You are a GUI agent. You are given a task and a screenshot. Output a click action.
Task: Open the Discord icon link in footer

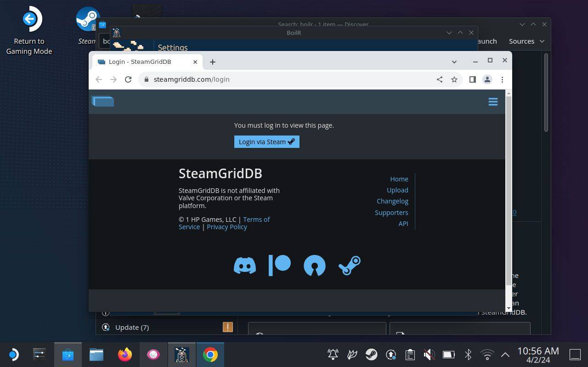(245, 265)
